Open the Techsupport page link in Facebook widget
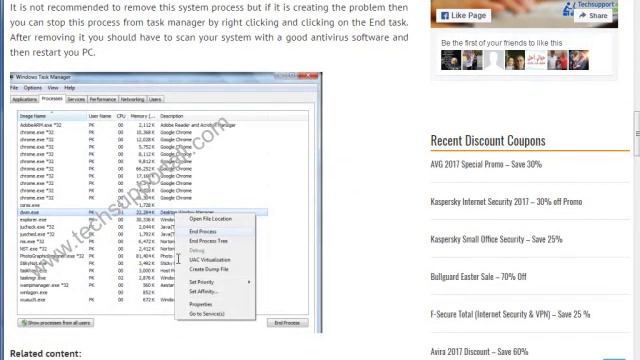This screenshot has height=360, width=640. coord(596,4)
